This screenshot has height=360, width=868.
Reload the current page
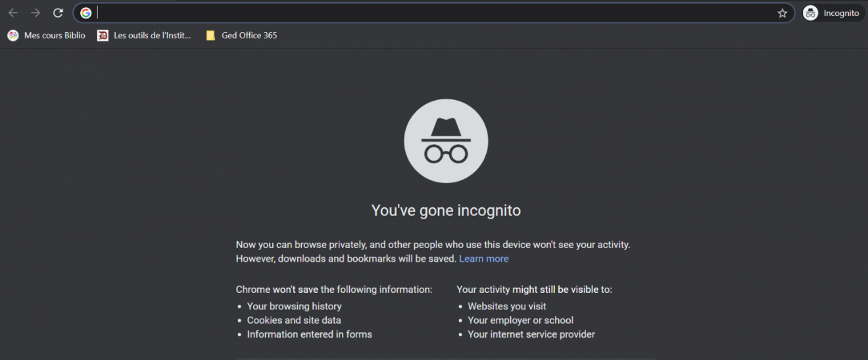coord(58,13)
